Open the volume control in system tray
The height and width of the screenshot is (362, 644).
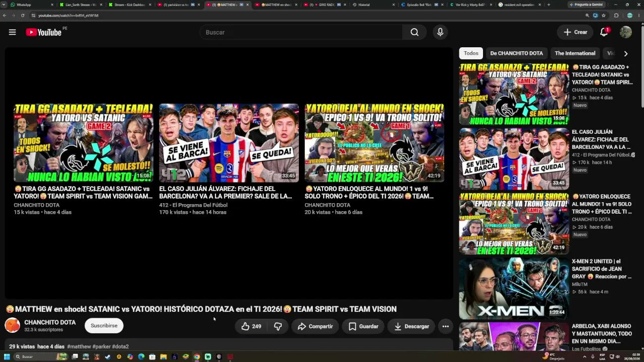click(x=618, y=357)
